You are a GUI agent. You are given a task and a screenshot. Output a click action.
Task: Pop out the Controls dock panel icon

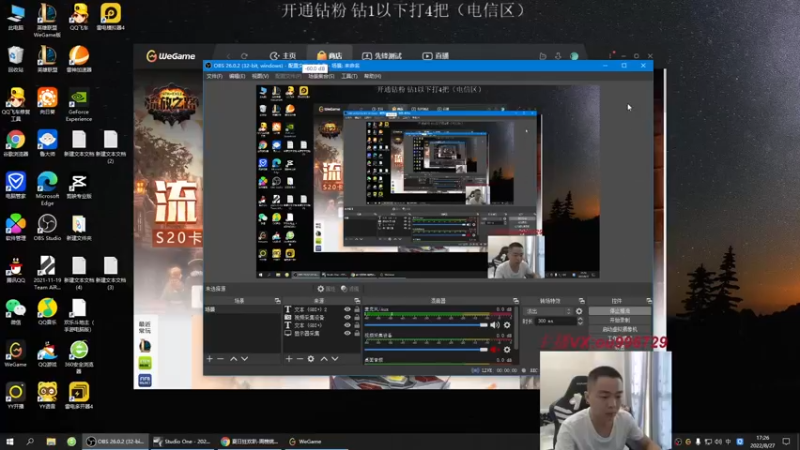[648, 301]
